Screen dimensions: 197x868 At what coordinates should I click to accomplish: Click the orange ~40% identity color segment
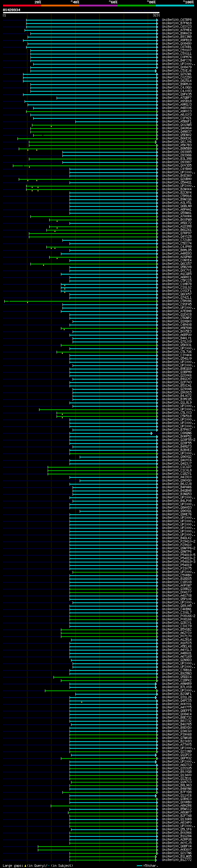(60, 6)
